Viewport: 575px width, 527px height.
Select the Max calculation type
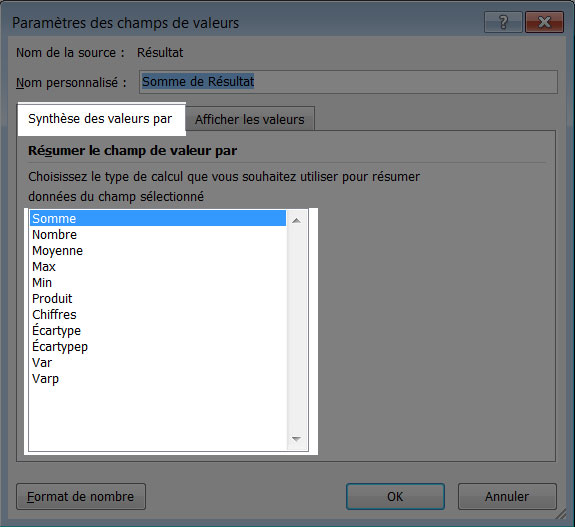(x=158, y=267)
